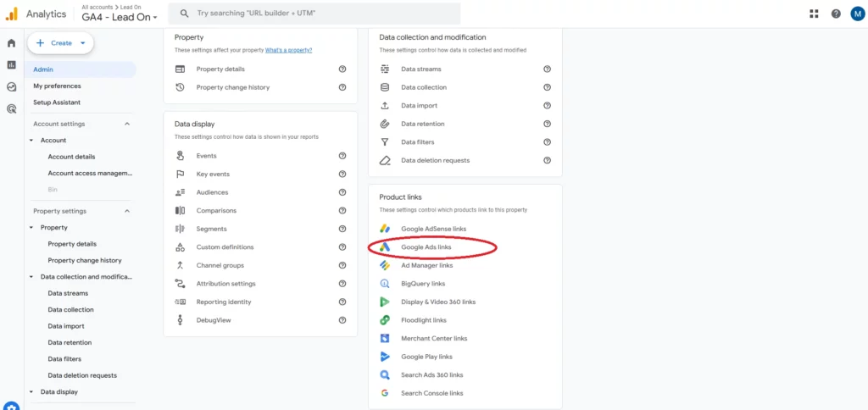Open the GA4 - Lead On property selector

click(x=120, y=17)
